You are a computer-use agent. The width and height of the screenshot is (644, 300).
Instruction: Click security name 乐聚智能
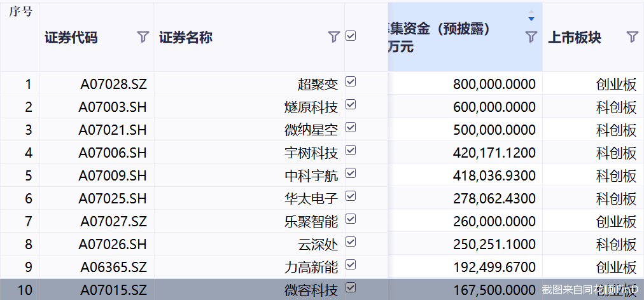tap(311, 222)
